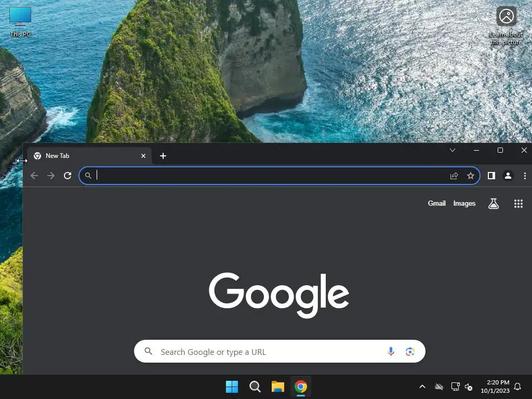Open Learn about this picture icon

pos(506,26)
